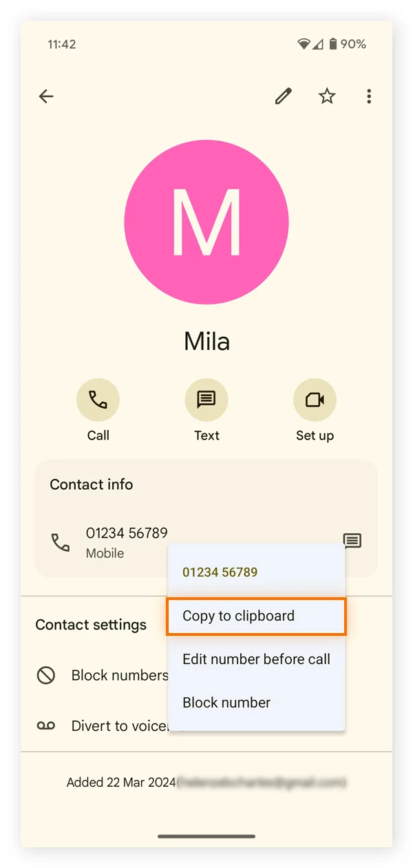Tap the contact name Mila
413x868 pixels.
(206, 341)
